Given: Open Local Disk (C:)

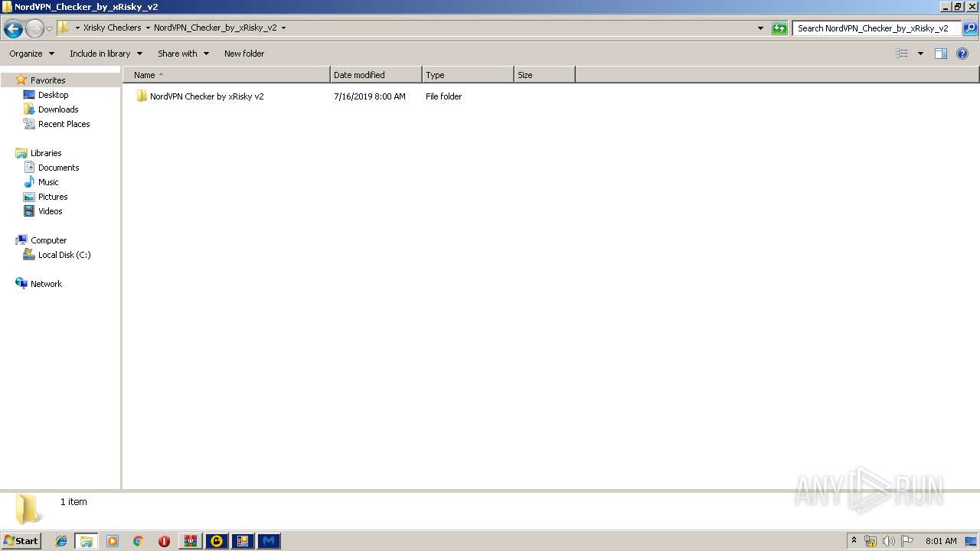Looking at the screenshot, I should 64,255.
